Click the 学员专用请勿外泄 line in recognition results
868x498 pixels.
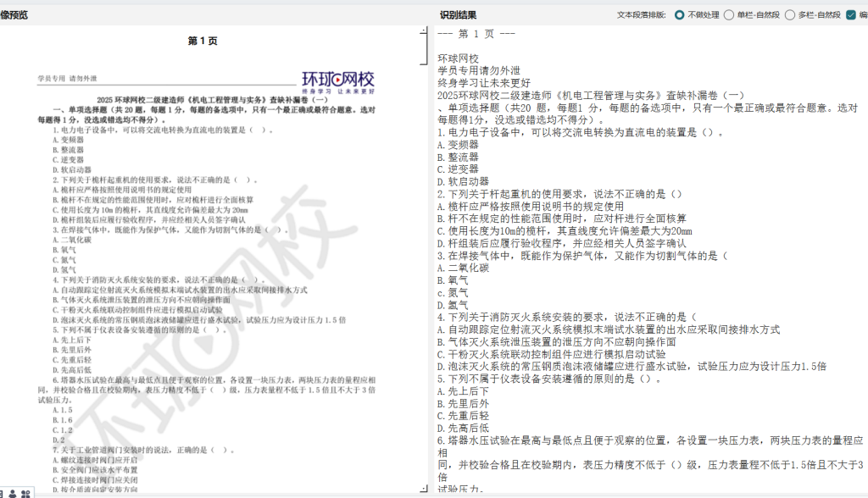coord(479,70)
